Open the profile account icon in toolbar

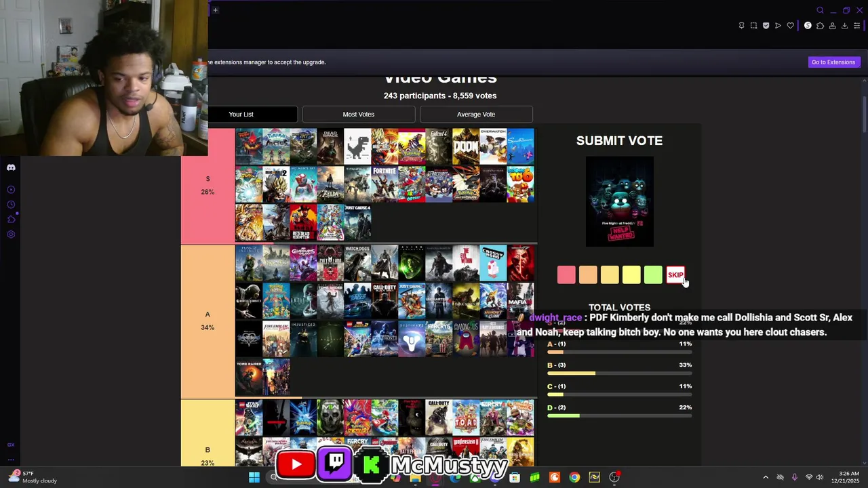click(832, 26)
